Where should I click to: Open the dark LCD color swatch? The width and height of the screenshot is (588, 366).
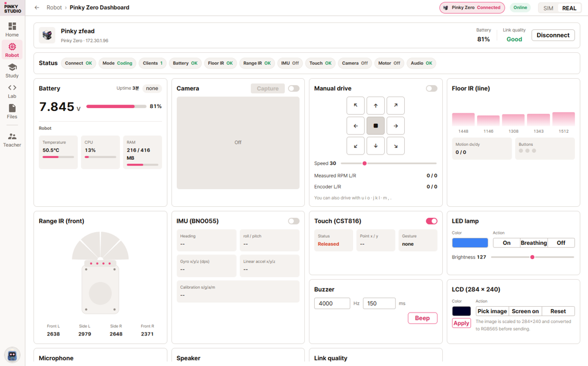pyautogui.click(x=461, y=311)
